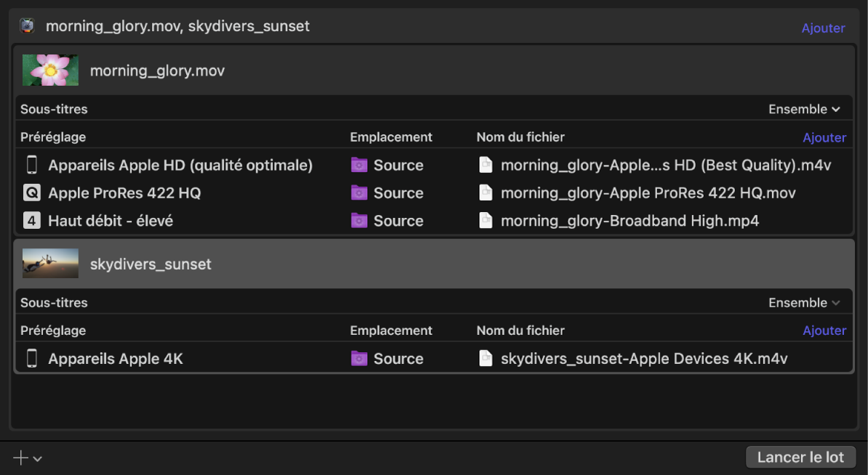
Task: Open the plus add menu at bottom left
Action: click(28, 458)
